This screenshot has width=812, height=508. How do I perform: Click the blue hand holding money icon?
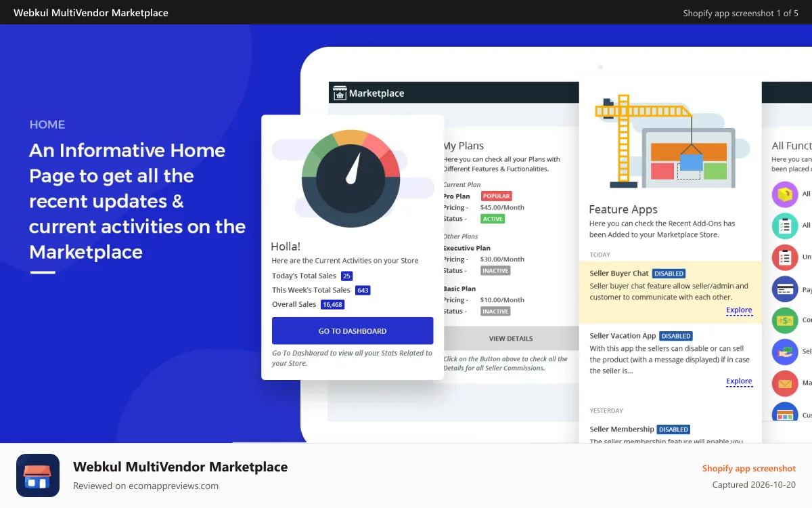785,352
